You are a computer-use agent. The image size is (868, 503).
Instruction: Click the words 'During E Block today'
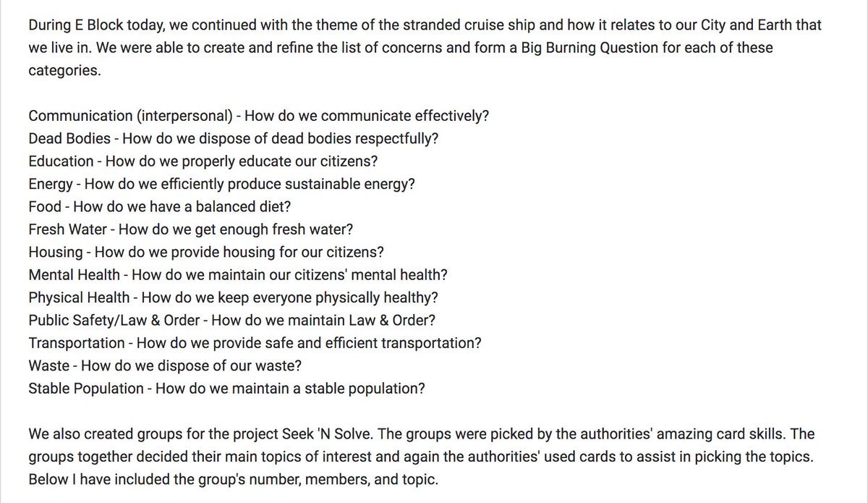coord(90,25)
